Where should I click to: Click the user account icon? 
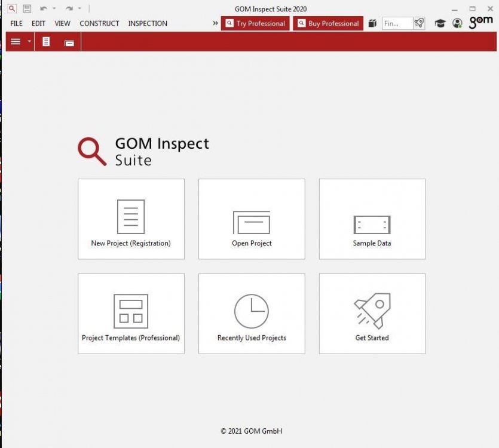(x=457, y=23)
